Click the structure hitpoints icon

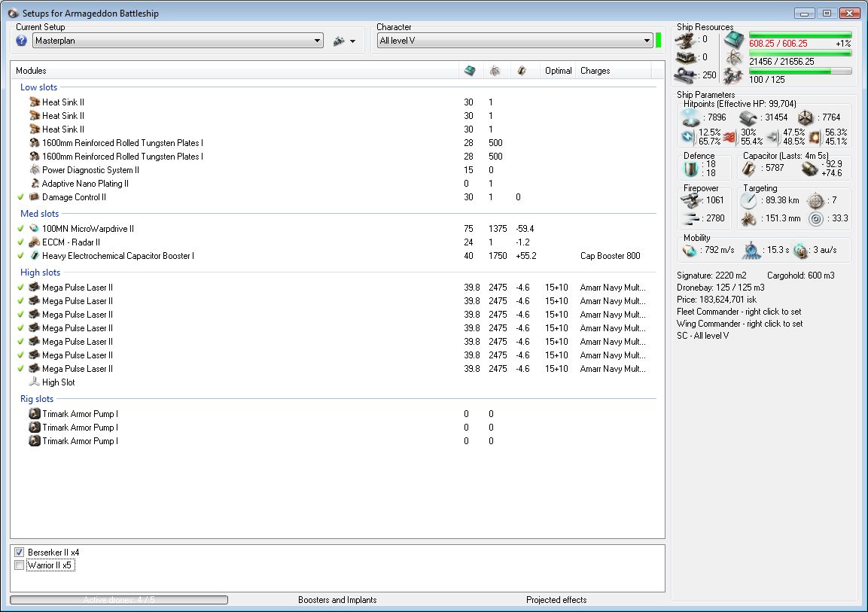pyautogui.click(x=806, y=117)
